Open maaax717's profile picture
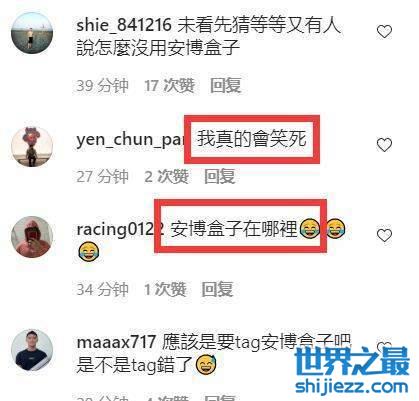The image size is (419, 401). tap(32, 350)
